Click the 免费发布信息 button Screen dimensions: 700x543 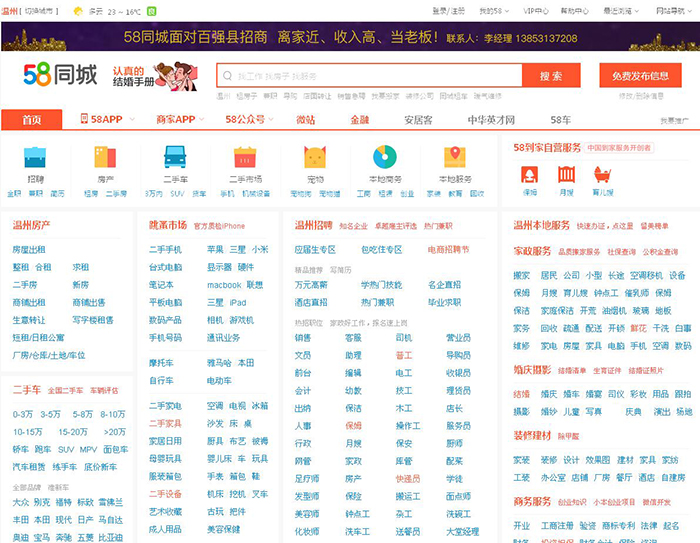pyautogui.click(x=640, y=76)
